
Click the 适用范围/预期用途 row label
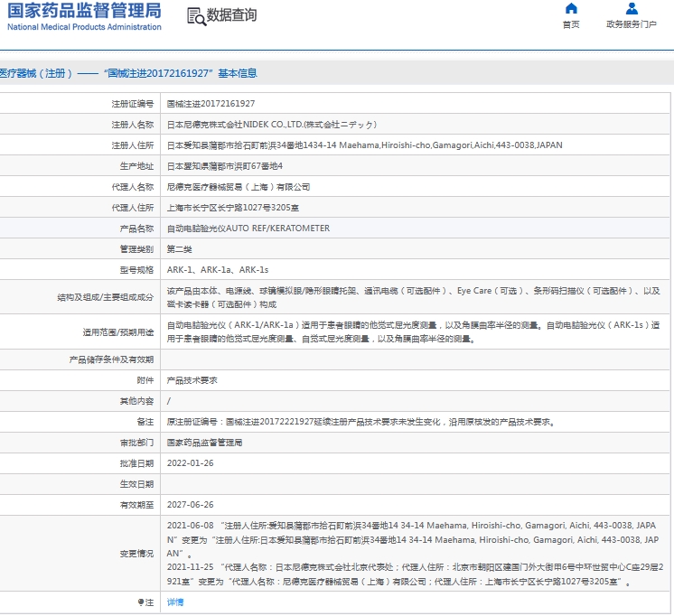pyautogui.click(x=118, y=332)
